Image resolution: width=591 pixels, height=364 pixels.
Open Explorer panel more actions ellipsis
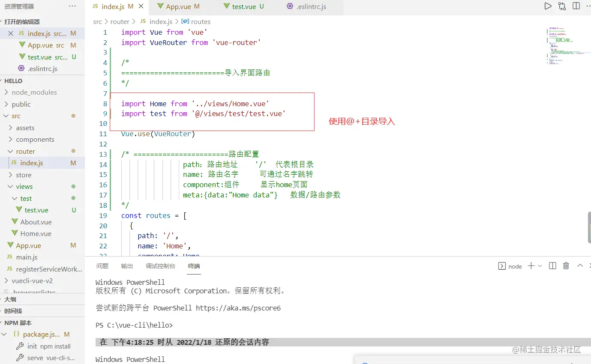tap(72, 6)
